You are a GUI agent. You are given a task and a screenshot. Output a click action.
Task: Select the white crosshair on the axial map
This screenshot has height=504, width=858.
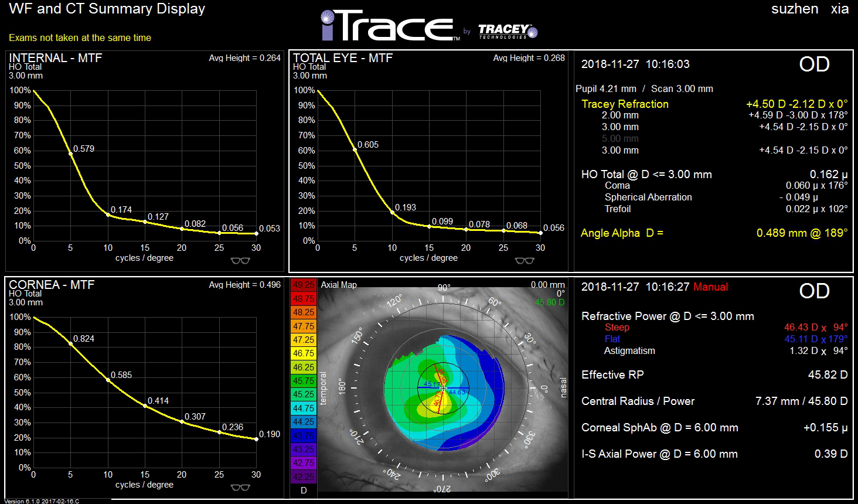point(444,387)
